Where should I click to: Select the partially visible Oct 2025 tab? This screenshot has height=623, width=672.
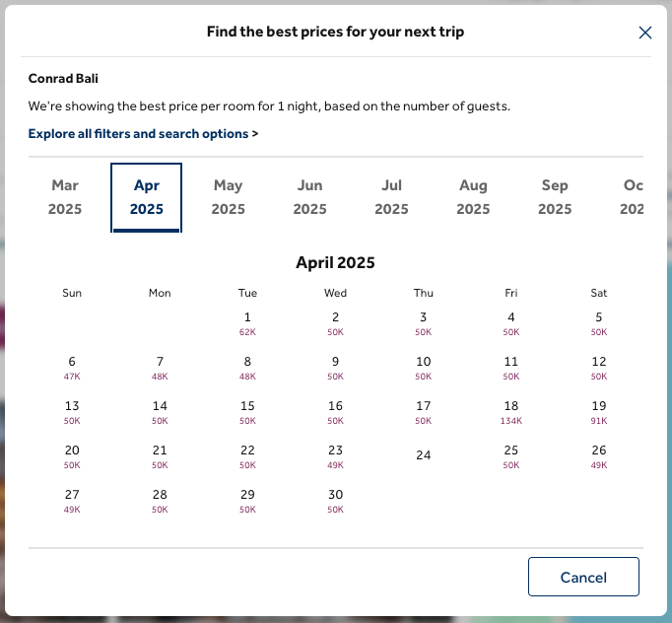632,197
